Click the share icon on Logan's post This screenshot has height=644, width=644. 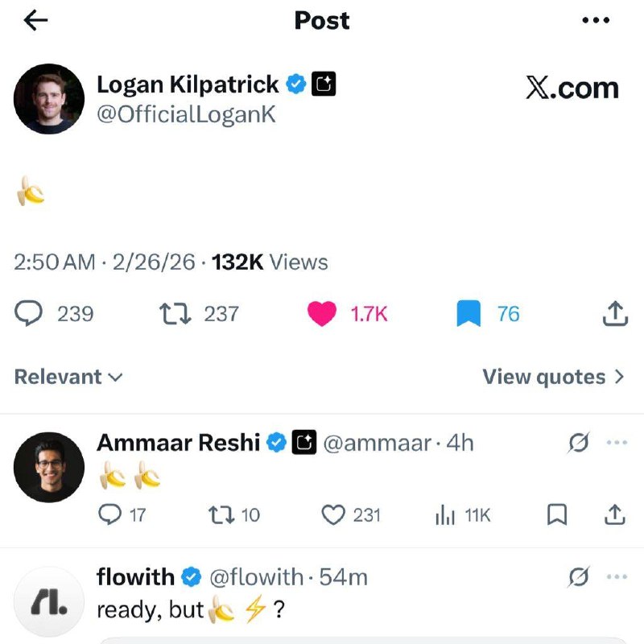[615, 313]
